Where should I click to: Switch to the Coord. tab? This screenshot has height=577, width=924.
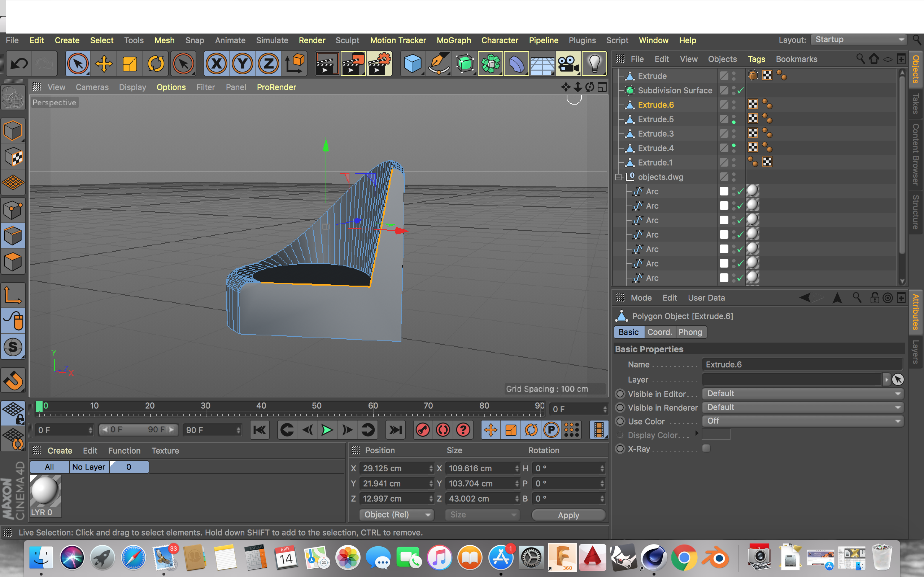click(x=659, y=332)
